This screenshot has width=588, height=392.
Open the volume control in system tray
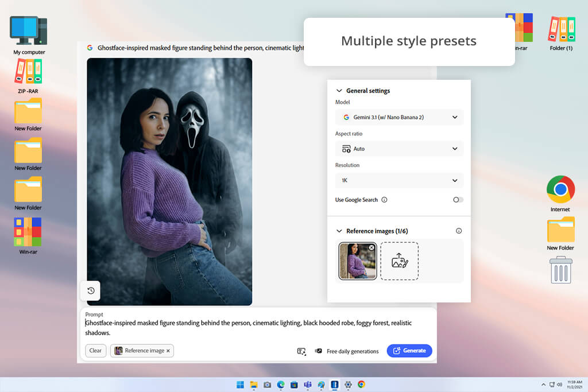click(559, 385)
